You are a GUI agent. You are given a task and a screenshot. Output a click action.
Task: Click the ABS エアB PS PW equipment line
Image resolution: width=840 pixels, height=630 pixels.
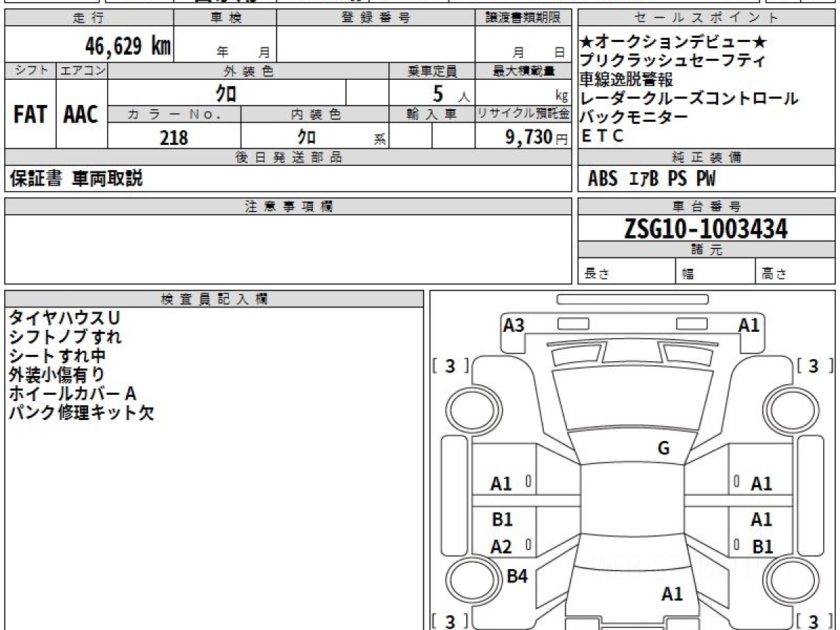[x=651, y=179]
